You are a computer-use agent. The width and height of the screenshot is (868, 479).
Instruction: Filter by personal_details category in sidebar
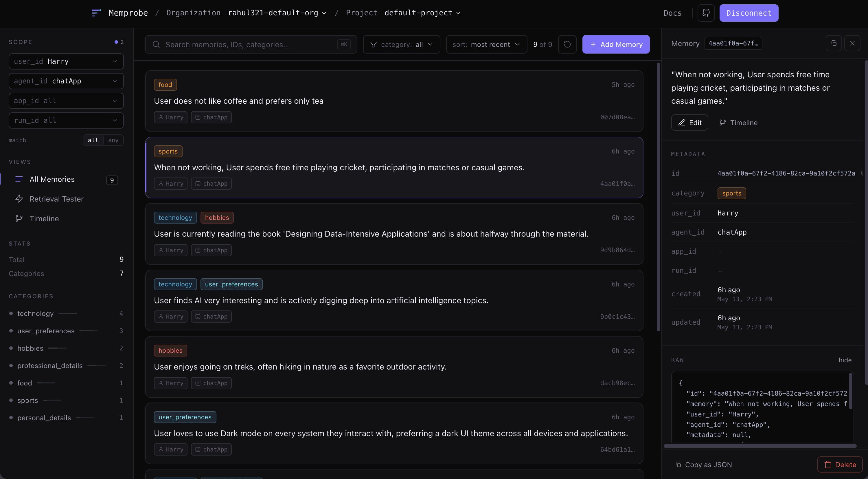[66, 418]
